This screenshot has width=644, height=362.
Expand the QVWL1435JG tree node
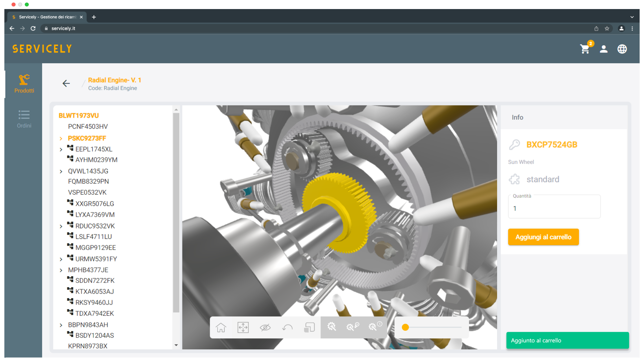point(61,172)
